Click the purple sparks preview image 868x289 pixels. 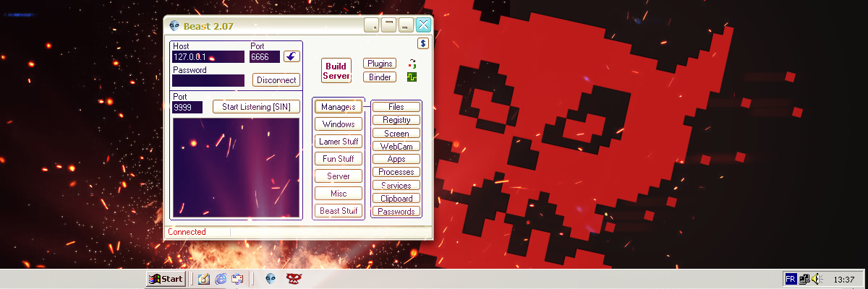236,167
